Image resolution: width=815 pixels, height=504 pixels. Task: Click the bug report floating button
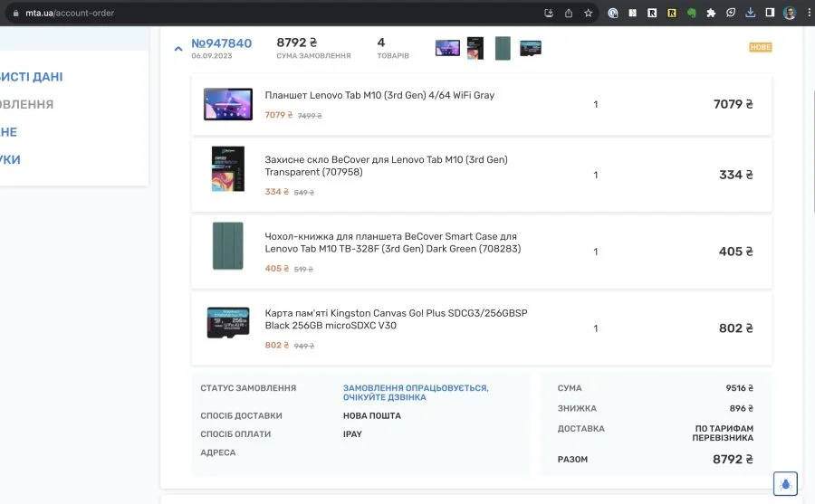click(x=785, y=484)
